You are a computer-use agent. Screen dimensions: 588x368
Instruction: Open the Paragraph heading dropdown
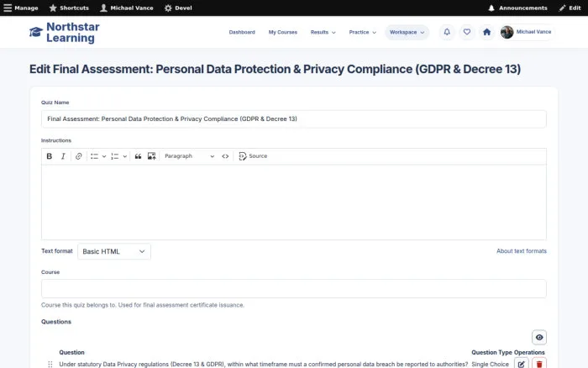point(189,156)
